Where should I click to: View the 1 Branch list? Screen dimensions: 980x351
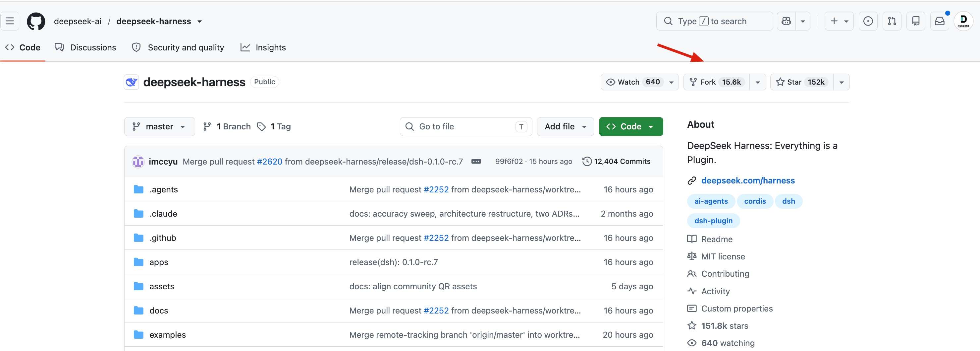(227, 126)
